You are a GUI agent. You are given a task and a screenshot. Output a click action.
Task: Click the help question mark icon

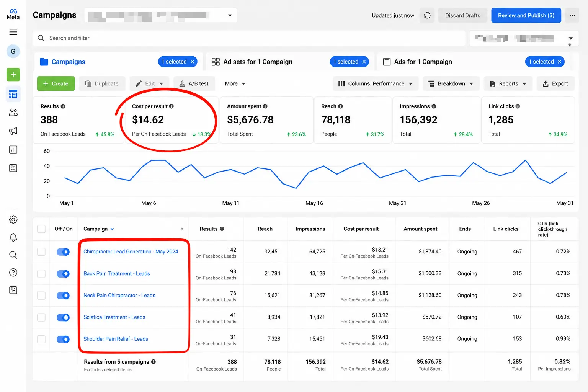tap(13, 273)
